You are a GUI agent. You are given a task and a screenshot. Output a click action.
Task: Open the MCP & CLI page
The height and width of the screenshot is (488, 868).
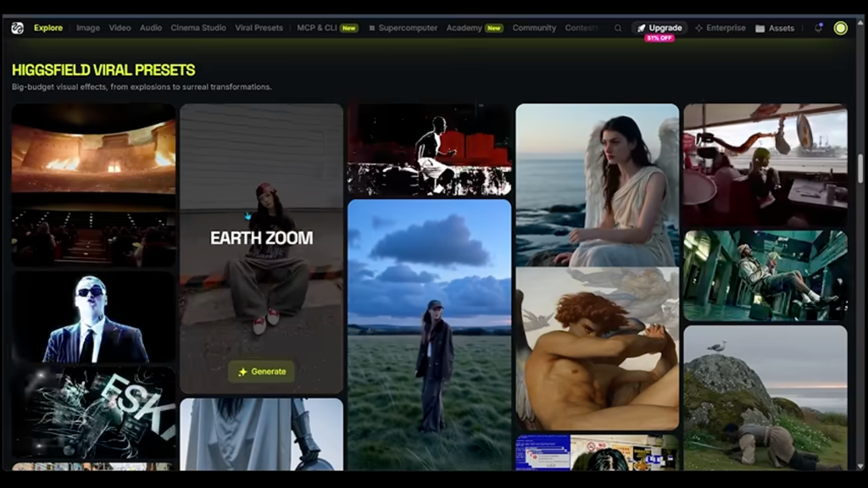click(327, 28)
